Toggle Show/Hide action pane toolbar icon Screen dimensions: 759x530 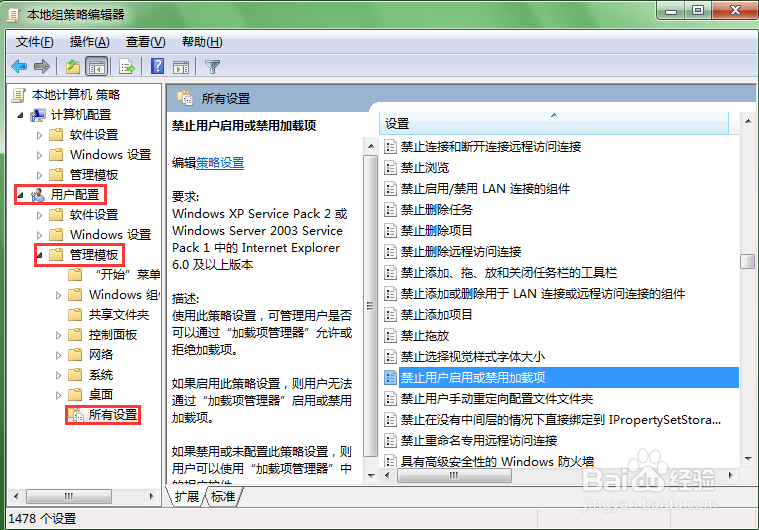point(181,67)
